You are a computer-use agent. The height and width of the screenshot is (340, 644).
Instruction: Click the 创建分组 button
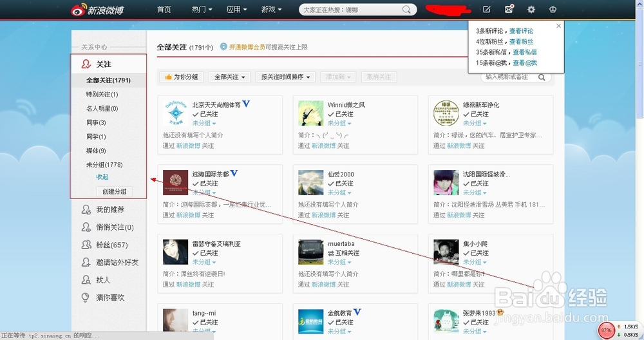click(x=114, y=191)
